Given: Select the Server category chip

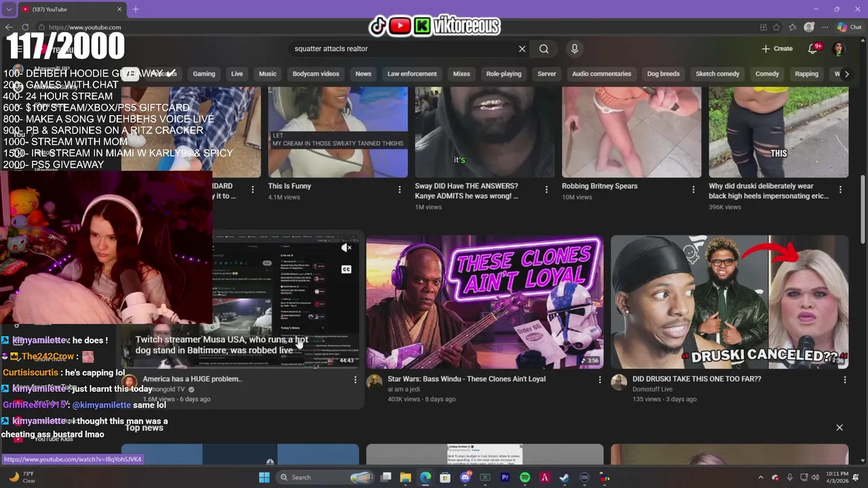Looking at the screenshot, I should 547,74.
